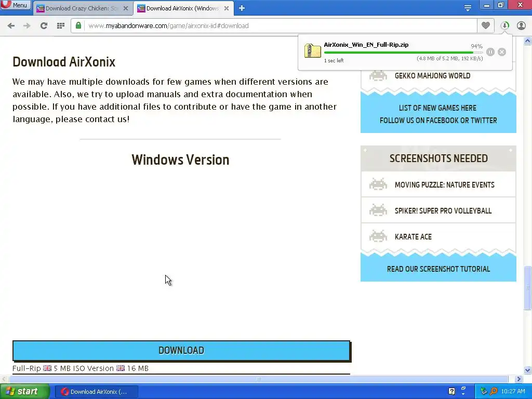
Task: Click the zip file icon in downloads
Action: [312, 51]
